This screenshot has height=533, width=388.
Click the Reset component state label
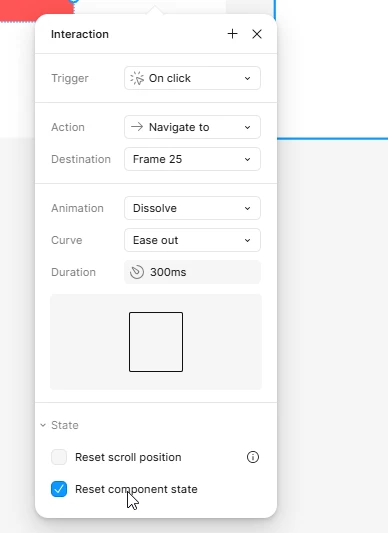point(136,489)
